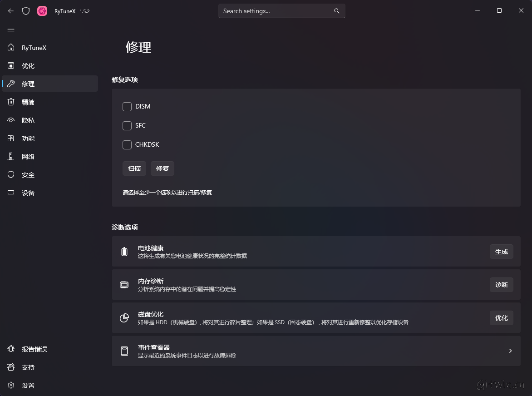The height and width of the screenshot is (396, 532).
Task: Go to the 隐私 sidebar section
Action: click(x=28, y=120)
